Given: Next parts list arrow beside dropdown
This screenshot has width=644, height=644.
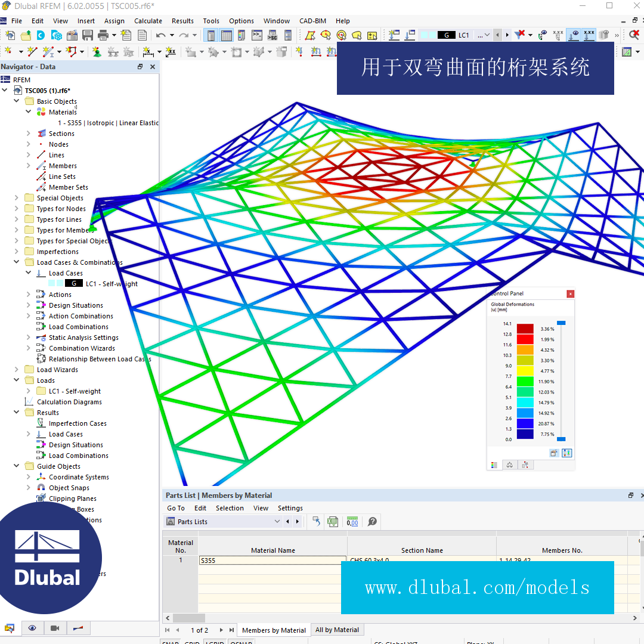Looking at the screenshot, I should click(298, 521).
